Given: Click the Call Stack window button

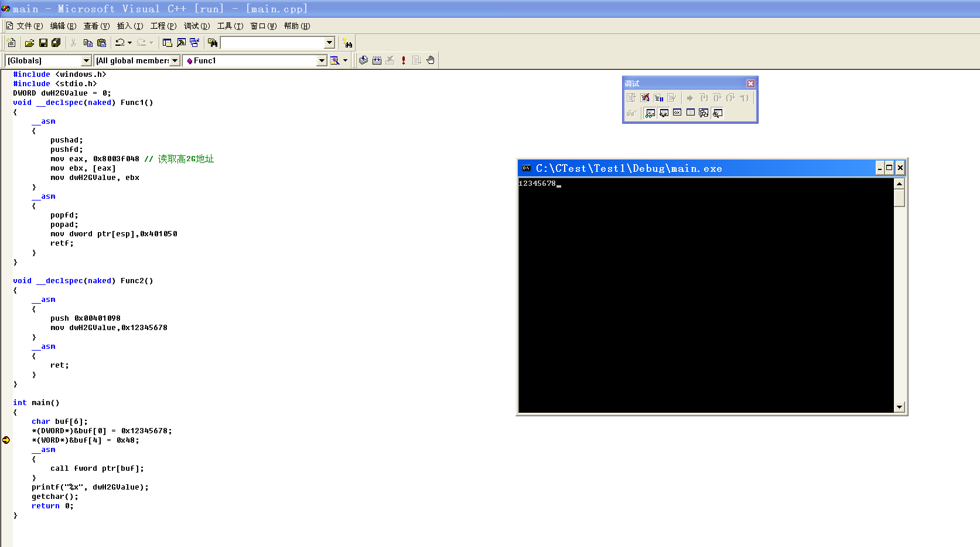Looking at the screenshot, I should tap(704, 113).
